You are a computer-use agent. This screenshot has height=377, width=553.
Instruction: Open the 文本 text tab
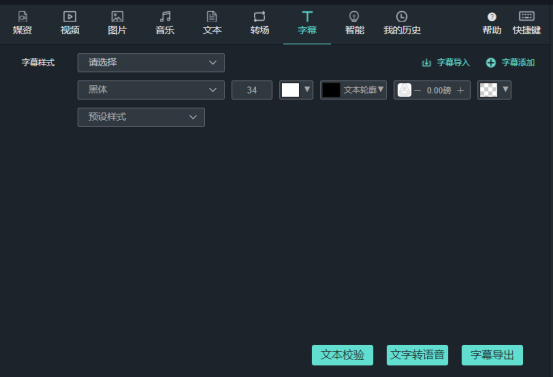[x=212, y=23]
